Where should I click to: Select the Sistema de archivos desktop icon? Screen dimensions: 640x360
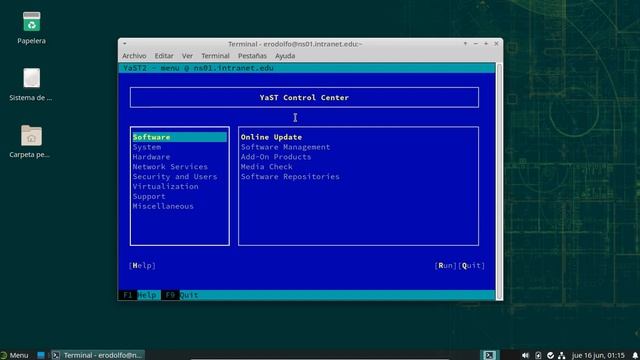[x=31, y=78]
